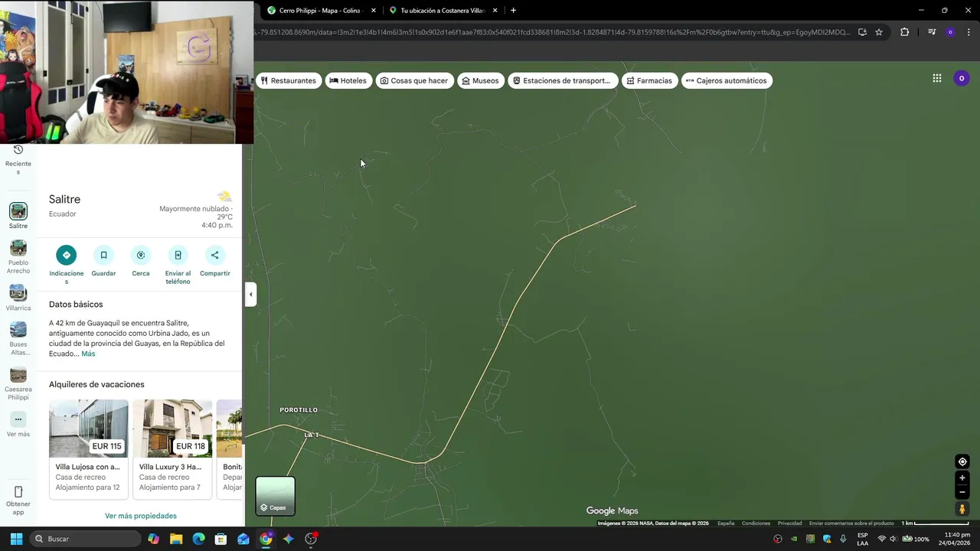
Task: Open a new browser tab
Action: (513, 11)
